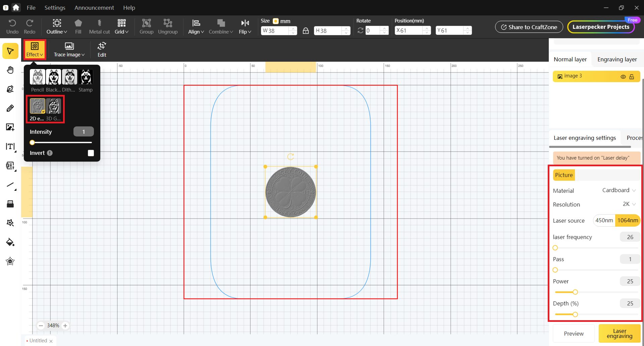Click the Preview button
The image size is (644, 346).
point(574,334)
